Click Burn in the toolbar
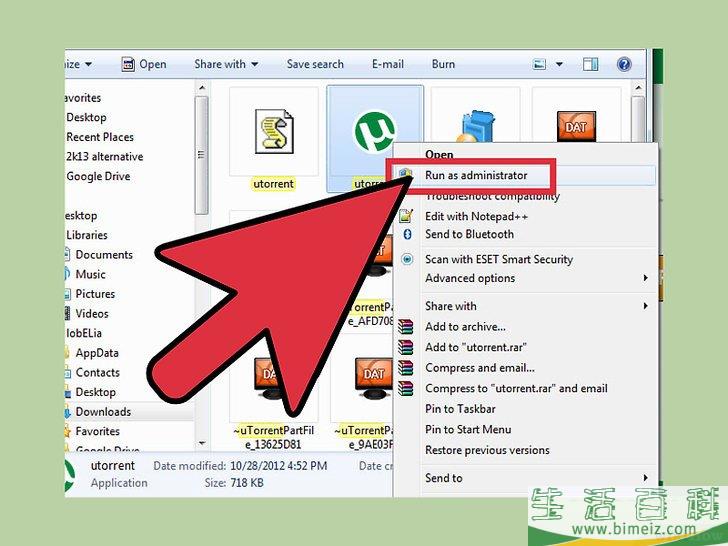The height and width of the screenshot is (546, 728). click(x=443, y=64)
